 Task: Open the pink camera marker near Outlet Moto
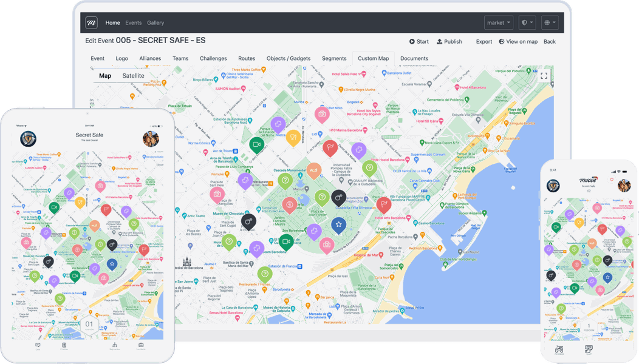tap(322, 115)
